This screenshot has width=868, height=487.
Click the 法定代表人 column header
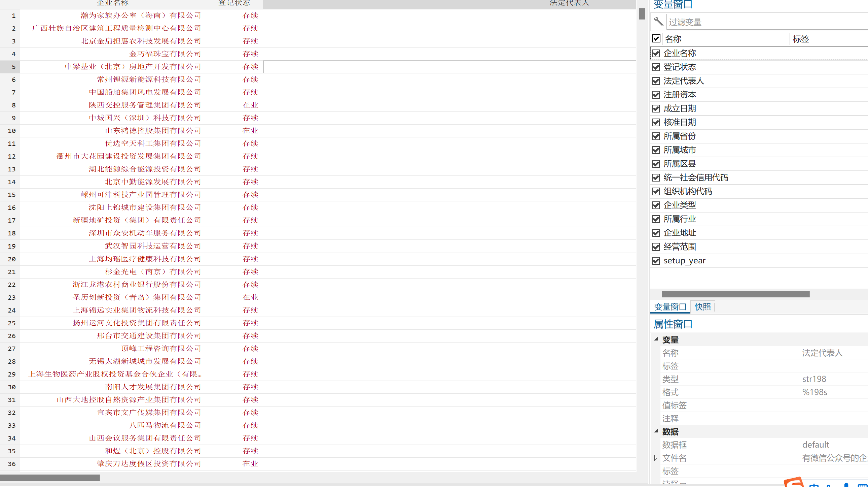[569, 3]
